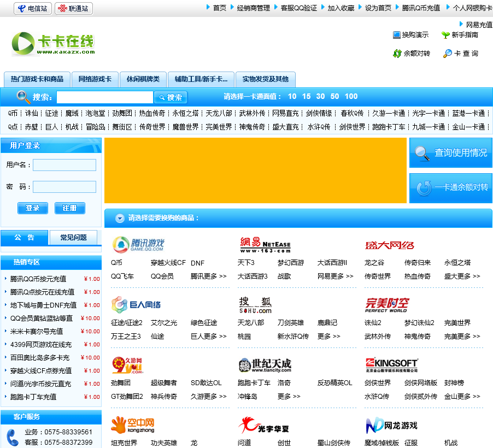Click the 腾讯Q币充值 top link
Viewport: 493px width, 448px height.
coord(421,8)
